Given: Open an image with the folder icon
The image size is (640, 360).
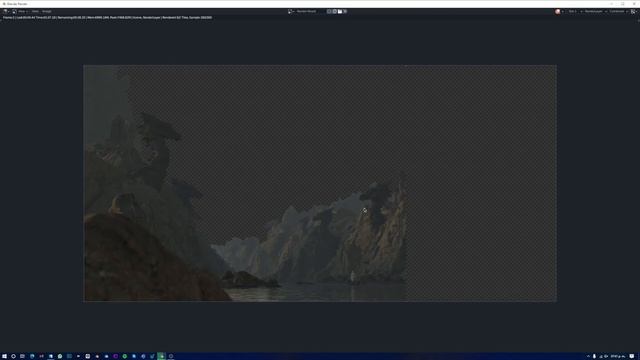Looking at the screenshot, I should tap(340, 11).
